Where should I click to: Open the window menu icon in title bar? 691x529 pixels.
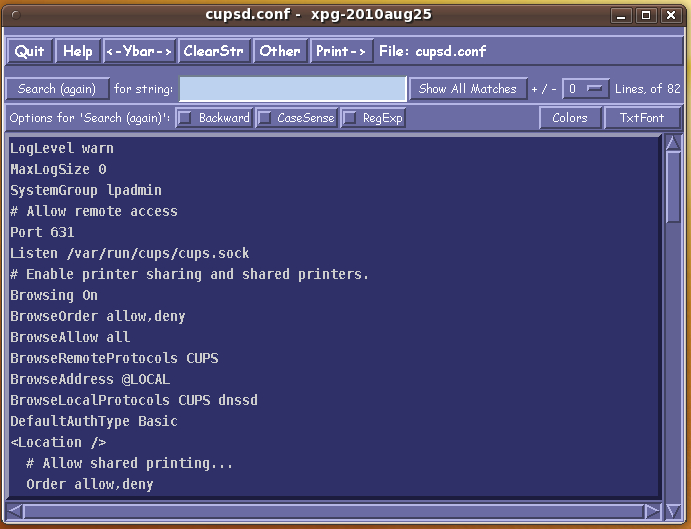(x=14, y=14)
